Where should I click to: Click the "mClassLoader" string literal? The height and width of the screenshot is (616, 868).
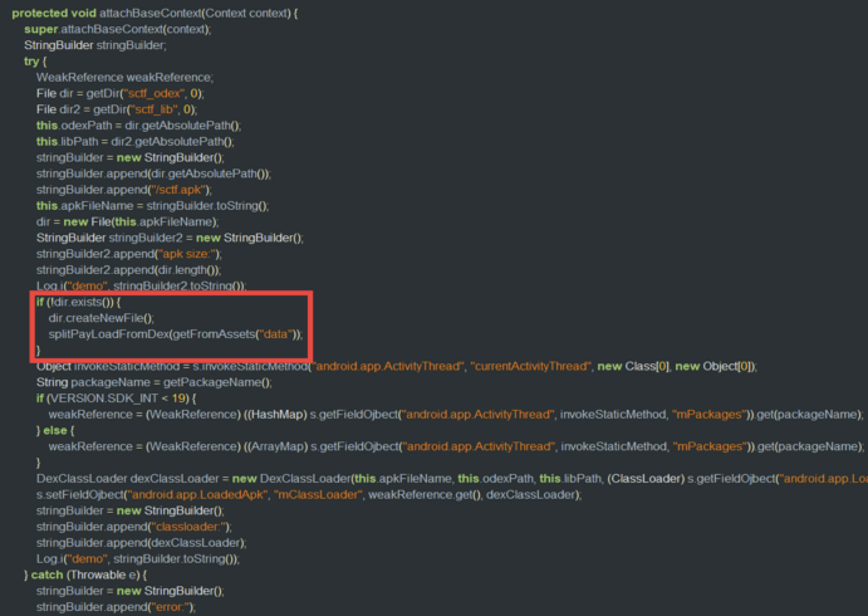pos(318,495)
